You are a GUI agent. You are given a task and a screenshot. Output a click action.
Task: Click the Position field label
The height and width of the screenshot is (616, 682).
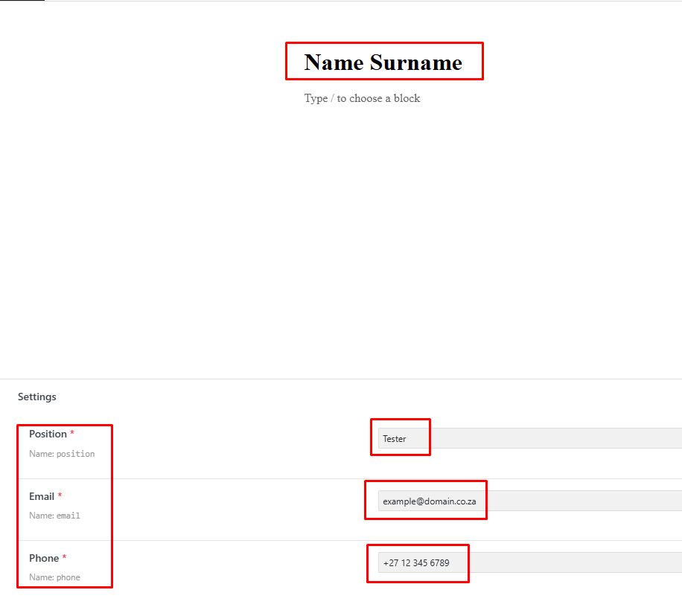coord(48,434)
